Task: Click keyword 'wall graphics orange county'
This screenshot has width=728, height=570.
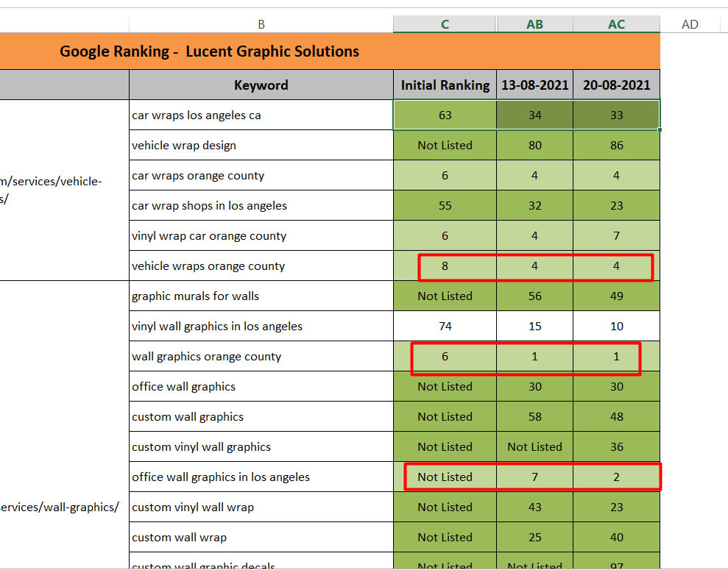Action: [x=261, y=356]
